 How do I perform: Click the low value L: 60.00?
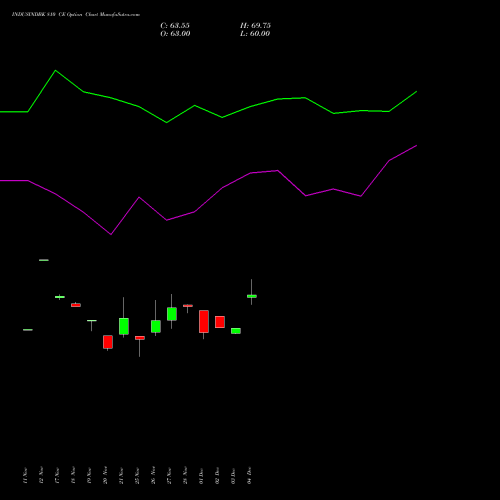coord(255,34)
